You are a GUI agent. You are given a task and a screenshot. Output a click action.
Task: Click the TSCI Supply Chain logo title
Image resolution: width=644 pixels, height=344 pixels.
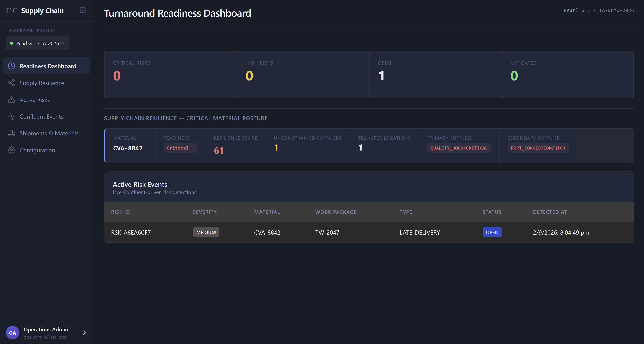[35, 11]
